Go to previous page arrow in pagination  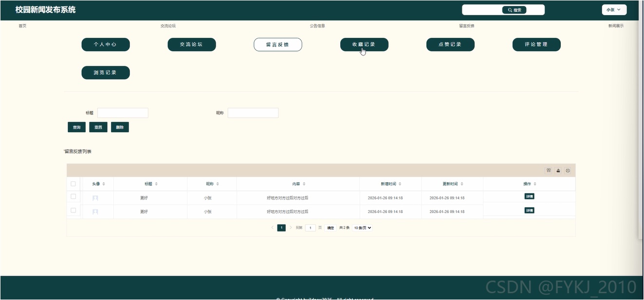(x=272, y=228)
